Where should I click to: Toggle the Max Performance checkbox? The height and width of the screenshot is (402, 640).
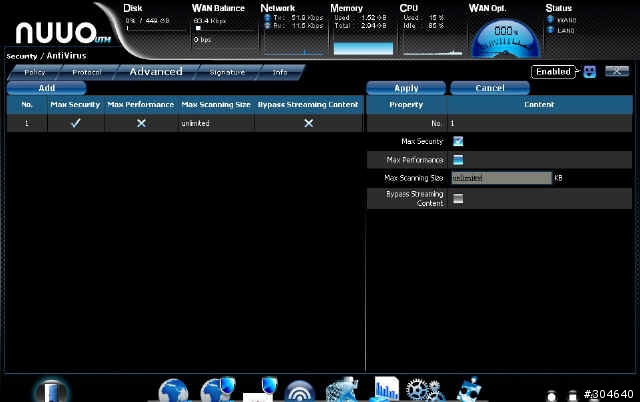458,160
